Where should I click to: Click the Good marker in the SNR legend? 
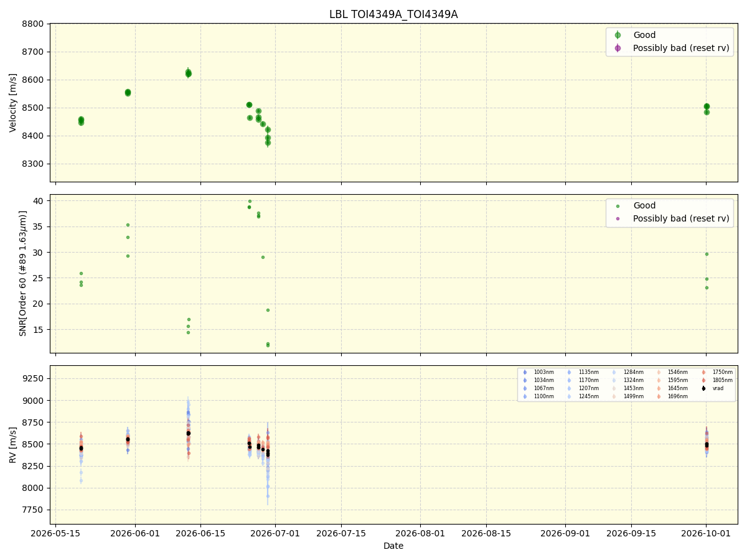pyautogui.click(x=618, y=206)
